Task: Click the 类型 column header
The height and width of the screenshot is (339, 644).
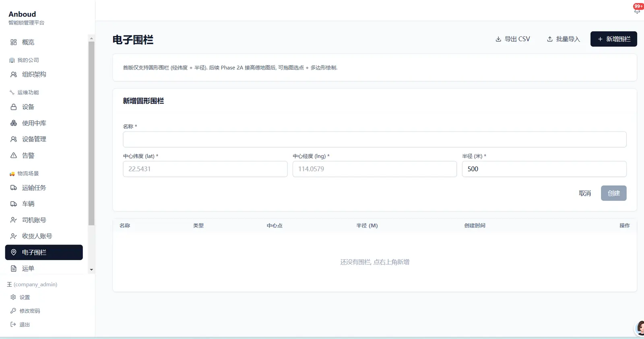Action: coord(198,226)
